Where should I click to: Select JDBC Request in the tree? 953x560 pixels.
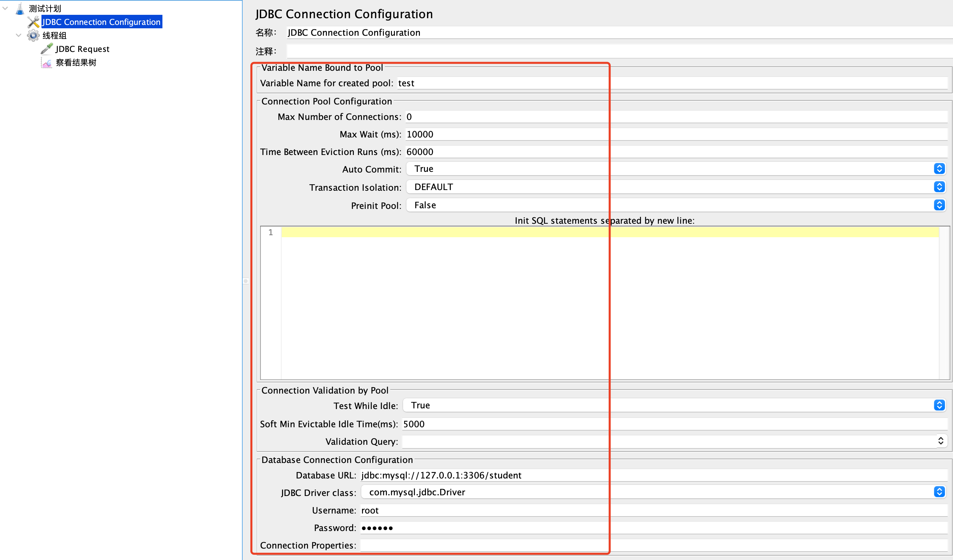click(x=83, y=49)
